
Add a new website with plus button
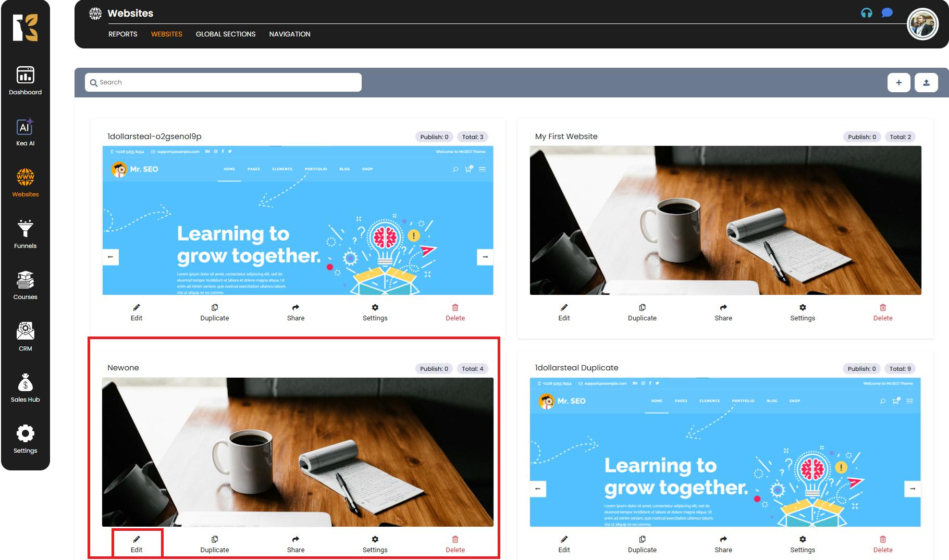pyautogui.click(x=898, y=82)
